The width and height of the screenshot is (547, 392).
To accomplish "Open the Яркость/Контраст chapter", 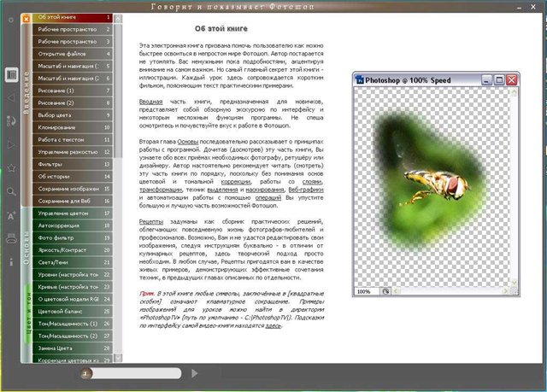I will pyautogui.click(x=72, y=250).
